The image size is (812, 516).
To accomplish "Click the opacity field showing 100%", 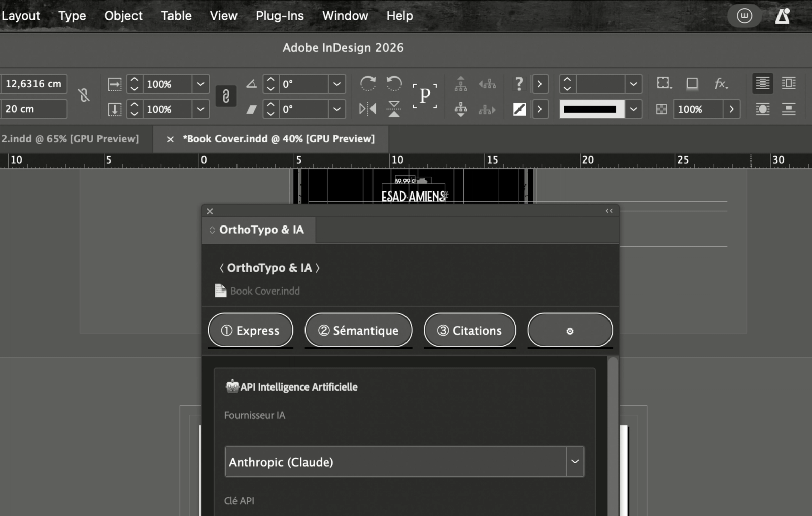I will (698, 109).
